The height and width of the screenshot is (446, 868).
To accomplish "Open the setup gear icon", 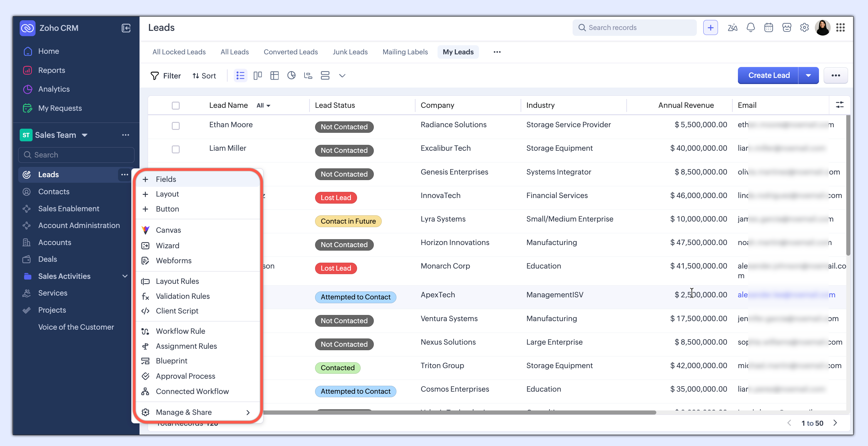I will 804,28.
